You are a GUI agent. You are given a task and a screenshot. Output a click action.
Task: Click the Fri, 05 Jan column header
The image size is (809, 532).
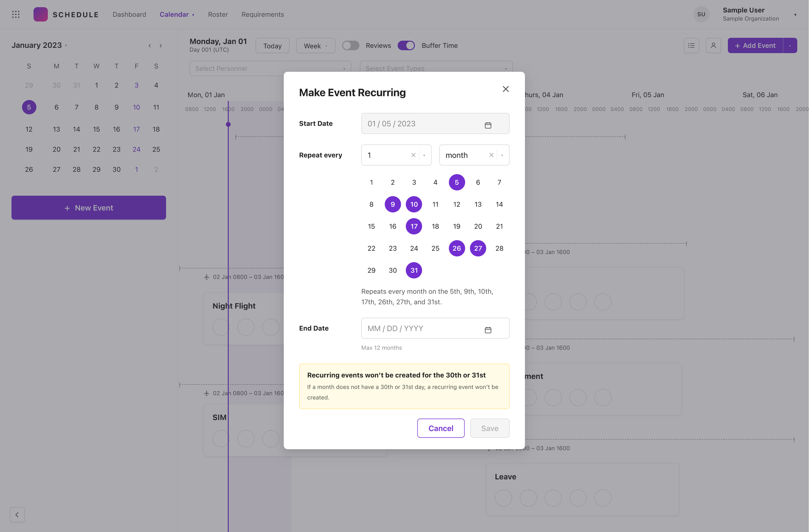coord(648,95)
